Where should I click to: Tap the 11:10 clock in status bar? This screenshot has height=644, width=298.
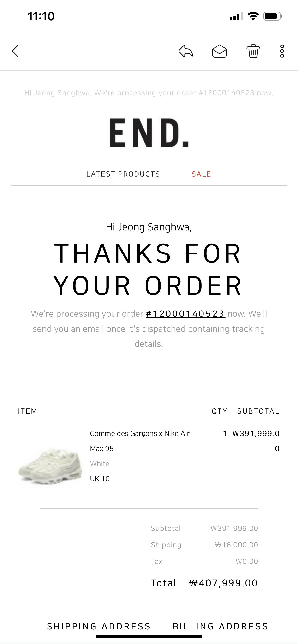click(x=41, y=17)
